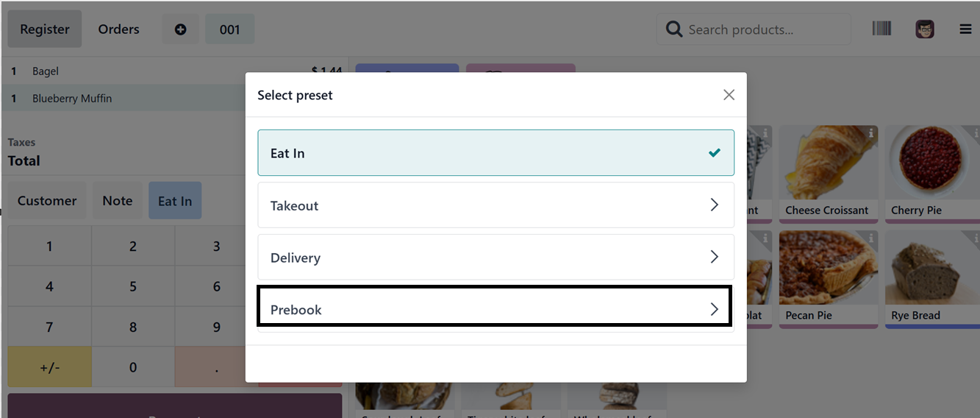
Task: Click the Customer button
Action: (x=47, y=201)
